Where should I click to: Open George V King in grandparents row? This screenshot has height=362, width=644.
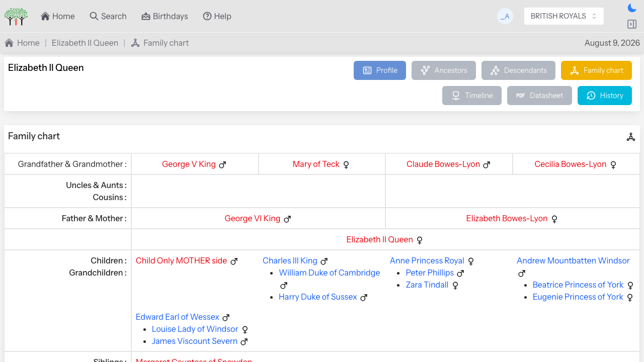tap(189, 164)
